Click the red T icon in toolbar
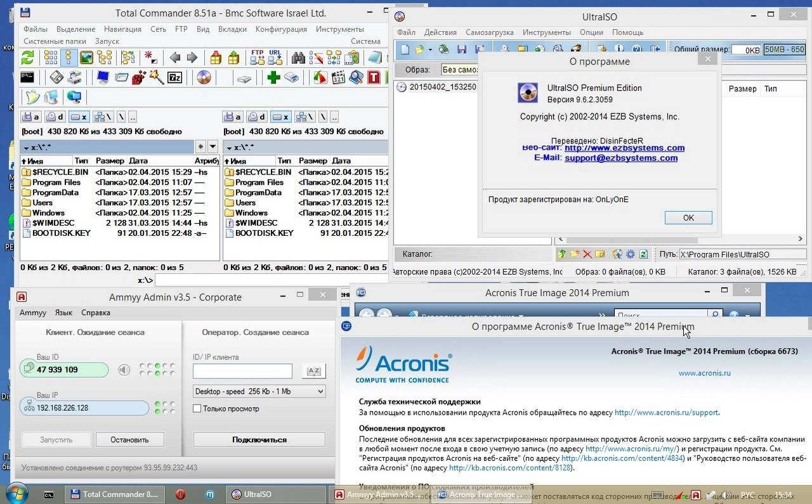This screenshot has width=812, height=504. pyautogui.click(x=374, y=78)
